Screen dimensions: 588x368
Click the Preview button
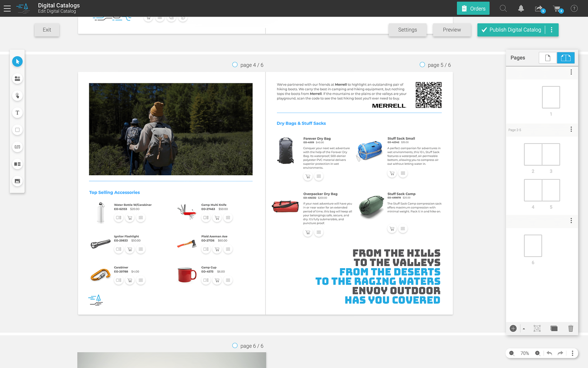[x=452, y=30]
